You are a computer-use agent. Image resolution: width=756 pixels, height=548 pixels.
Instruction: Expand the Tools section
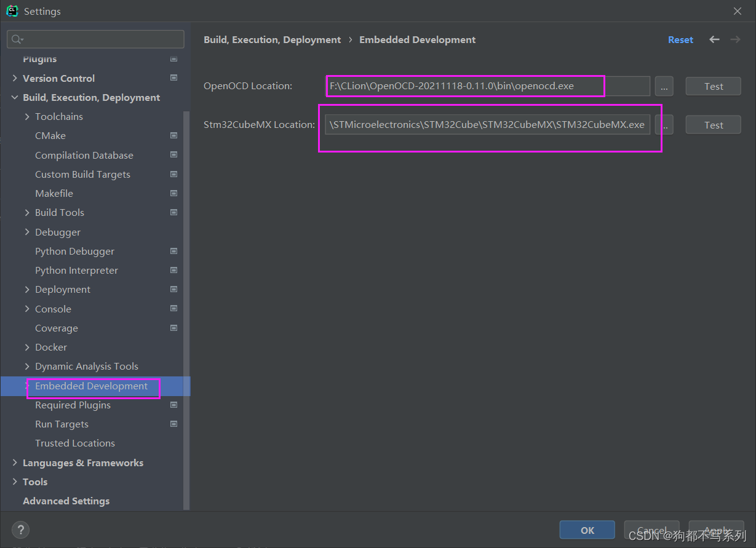(x=15, y=482)
